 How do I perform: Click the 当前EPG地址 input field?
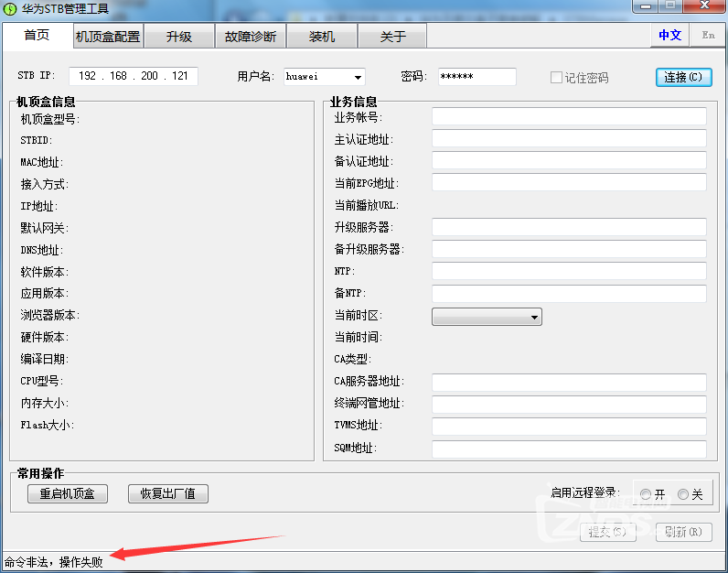[x=569, y=182]
